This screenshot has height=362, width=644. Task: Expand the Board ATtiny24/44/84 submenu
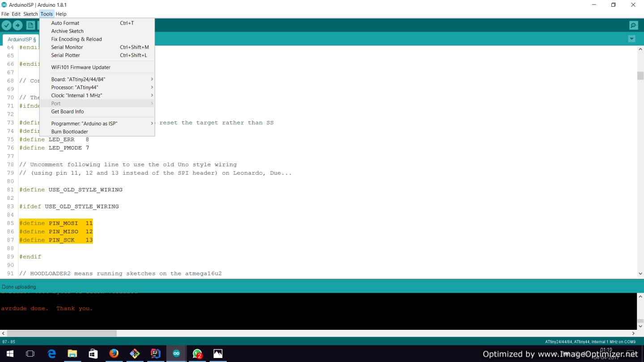(x=97, y=79)
